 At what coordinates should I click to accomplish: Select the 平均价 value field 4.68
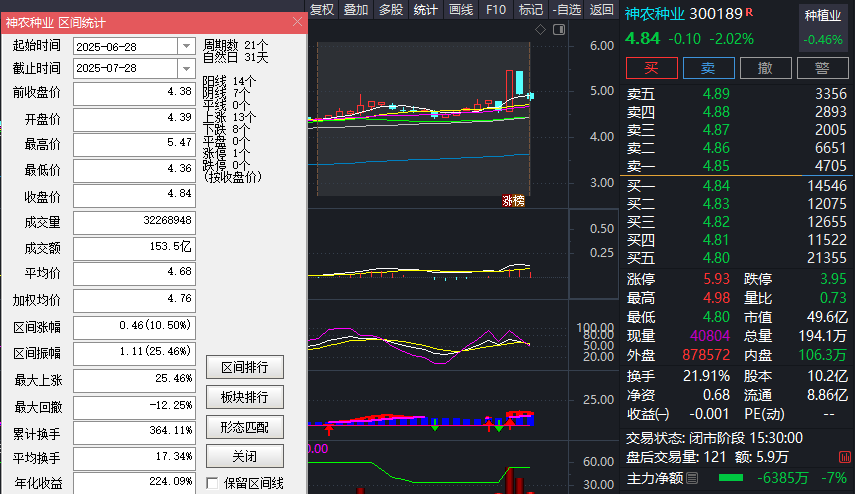point(134,274)
